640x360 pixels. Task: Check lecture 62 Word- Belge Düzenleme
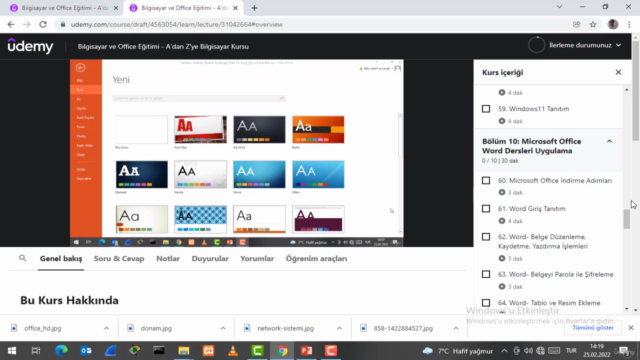point(486,237)
